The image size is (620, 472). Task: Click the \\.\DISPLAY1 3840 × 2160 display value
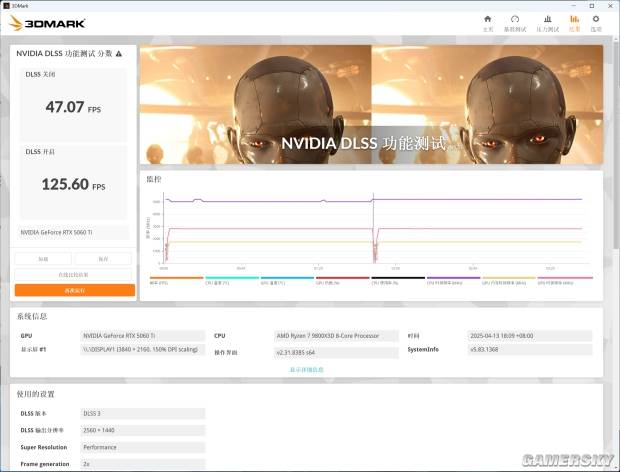click(142, 349)
